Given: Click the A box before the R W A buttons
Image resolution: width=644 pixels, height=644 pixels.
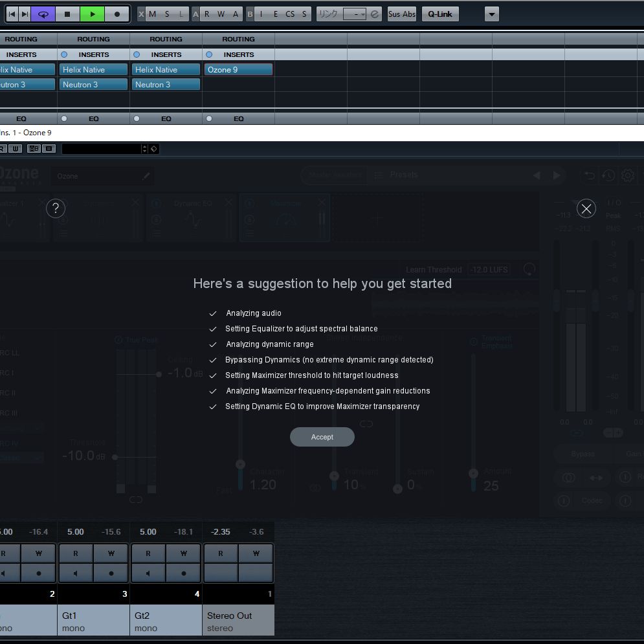Looking at the screenshot, I should click(195, 14).
